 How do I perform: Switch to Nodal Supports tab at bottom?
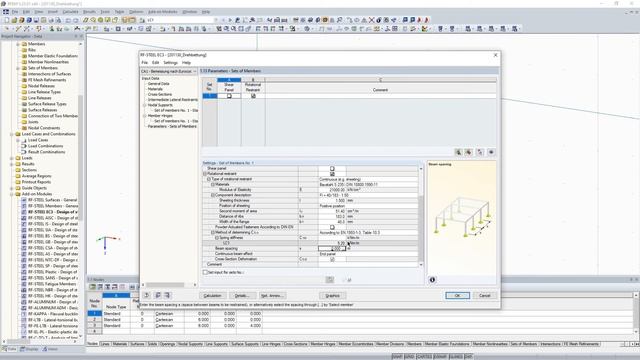(x=190, y=344)
